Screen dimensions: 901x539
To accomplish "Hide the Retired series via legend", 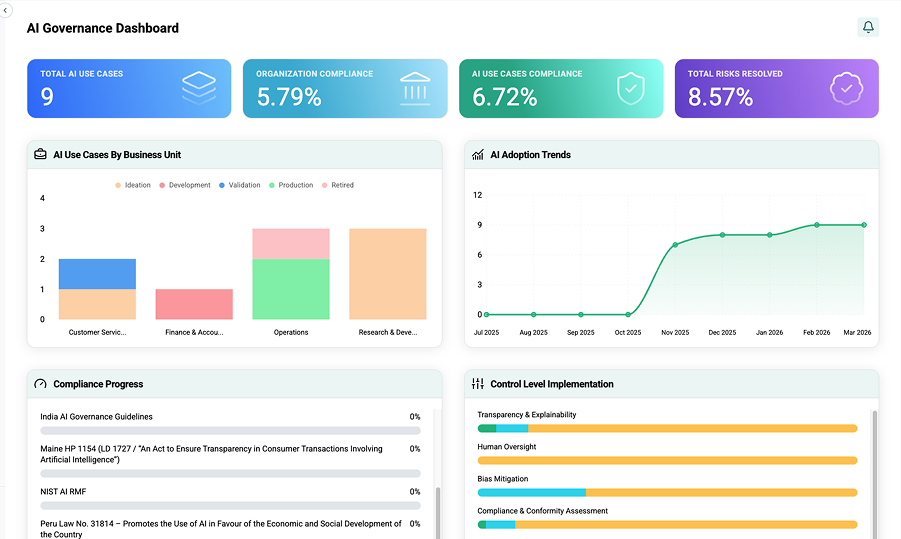I will [x=337, y=185].
